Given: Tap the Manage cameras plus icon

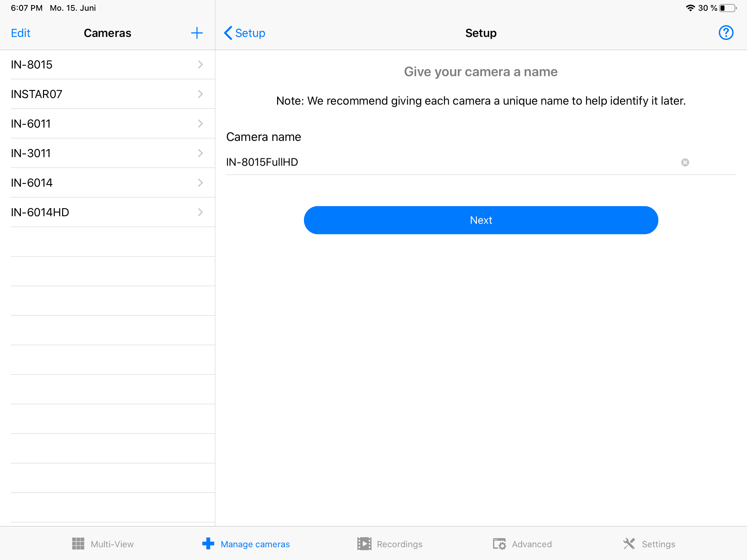Looking at the screenshot, I should pyautogui.click(x=208, y=544).
